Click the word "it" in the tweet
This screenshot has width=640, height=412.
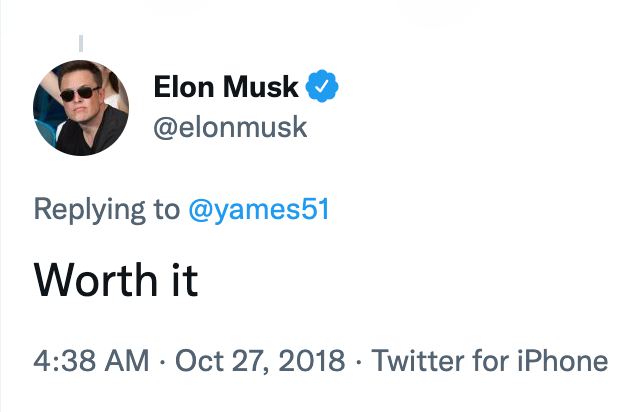[x=181, y=281]
